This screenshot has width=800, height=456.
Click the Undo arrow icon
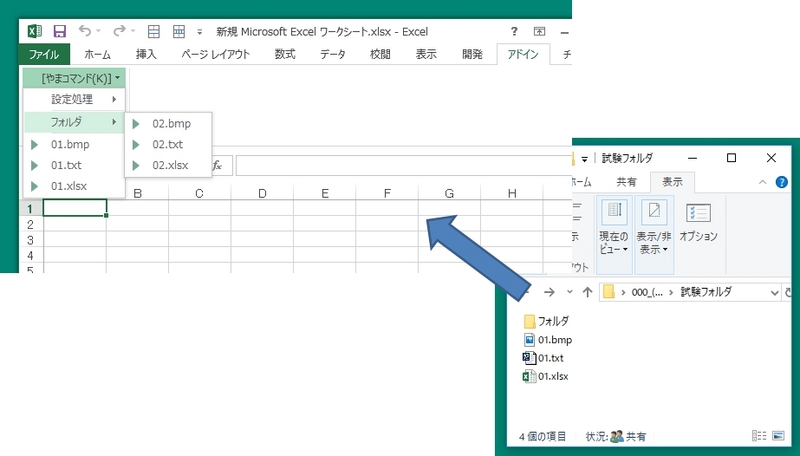point(87,32)
